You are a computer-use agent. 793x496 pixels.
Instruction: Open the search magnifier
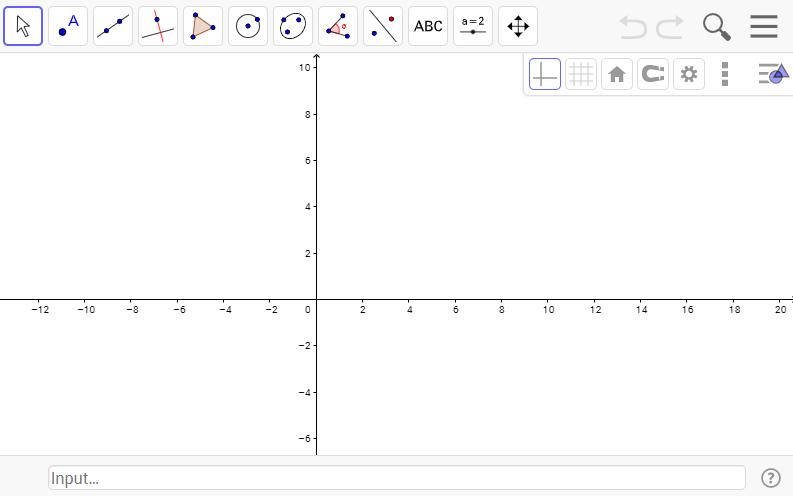(717, 27)
